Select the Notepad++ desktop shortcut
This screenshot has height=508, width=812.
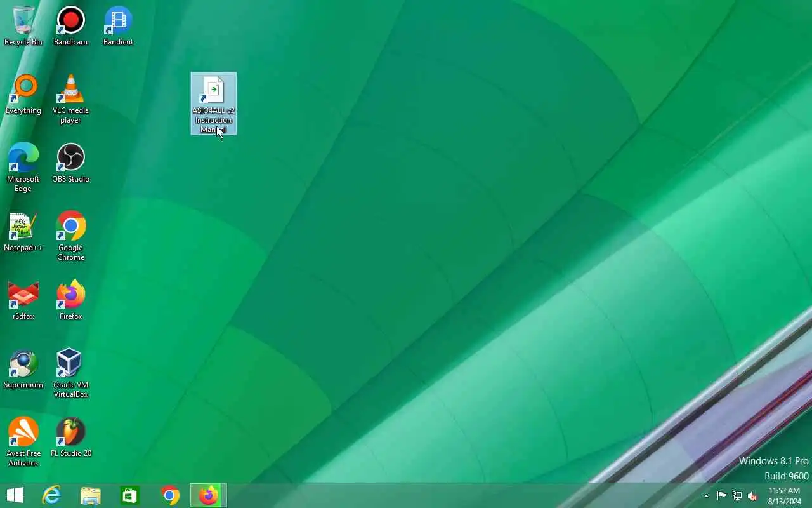[x=23, y=232]
